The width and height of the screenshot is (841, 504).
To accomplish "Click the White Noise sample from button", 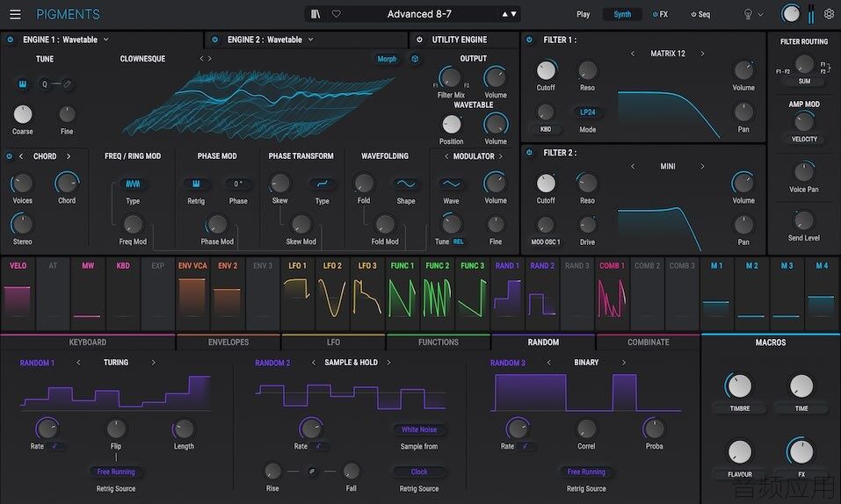I will tap(419, 429).
